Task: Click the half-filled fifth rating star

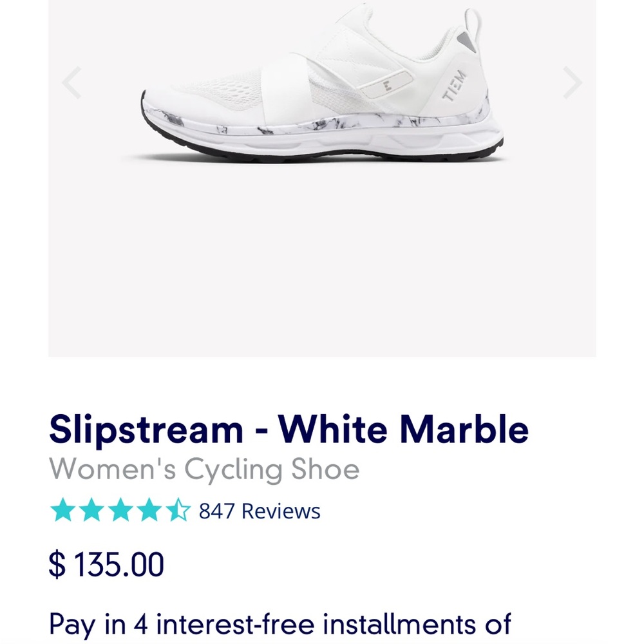Action: point(178,509)
